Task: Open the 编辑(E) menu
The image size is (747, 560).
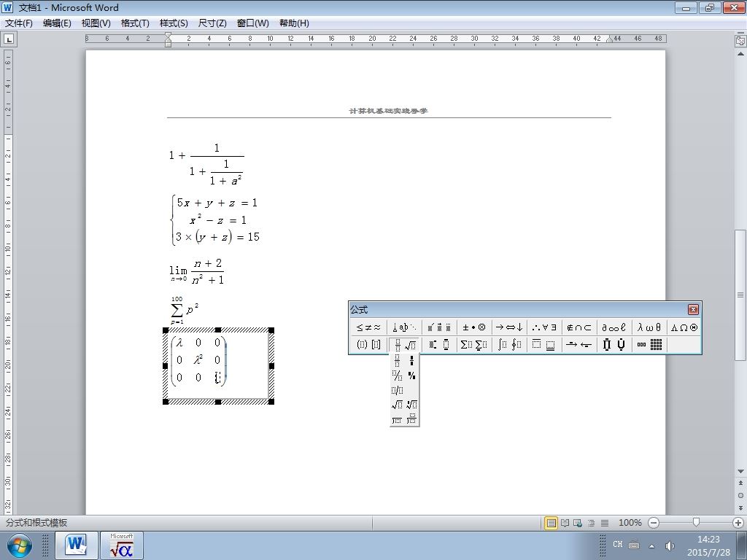Action: (57, 23)
